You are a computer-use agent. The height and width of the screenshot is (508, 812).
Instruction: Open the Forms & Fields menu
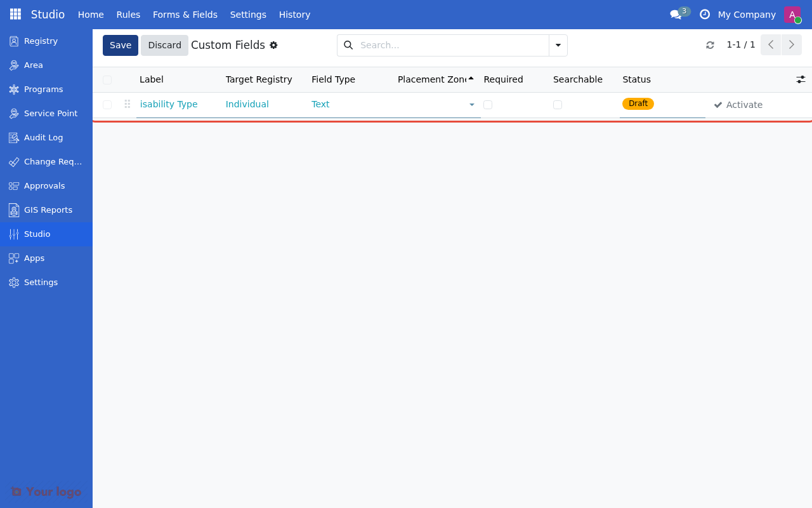185,14
